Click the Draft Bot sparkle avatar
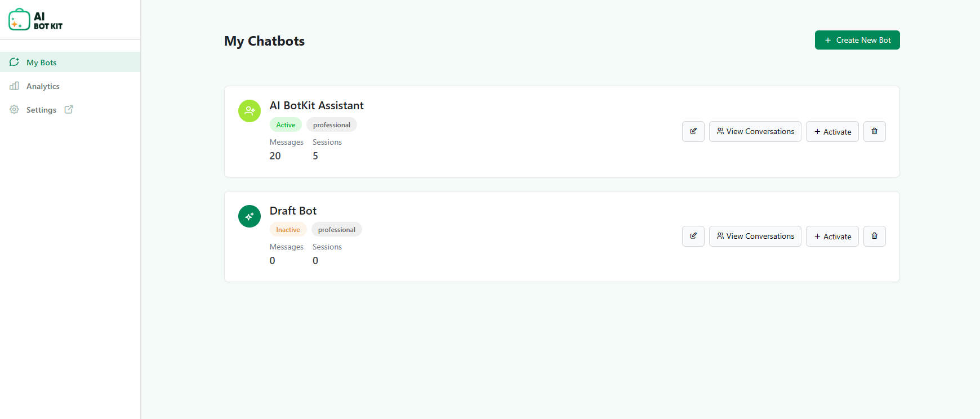 tap(250, 216)
